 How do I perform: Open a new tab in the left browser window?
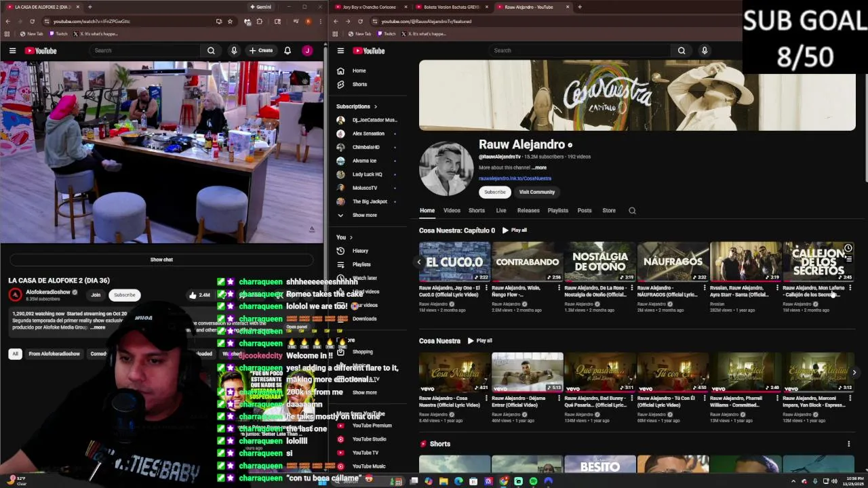(x=90, y=7)
